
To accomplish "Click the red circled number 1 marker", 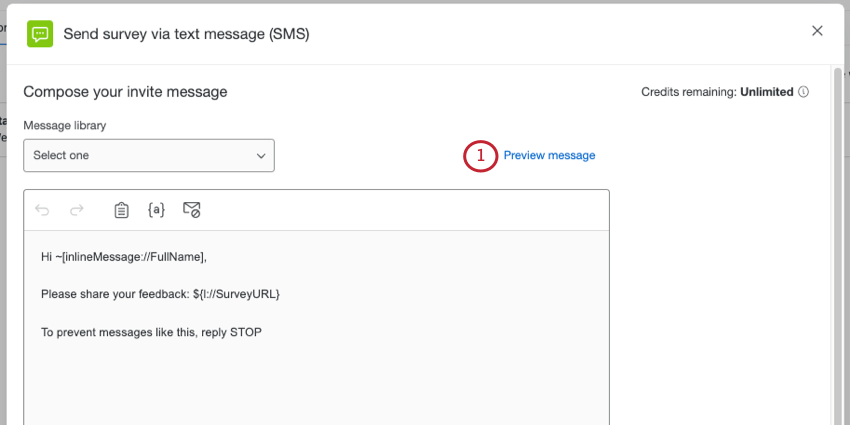I will tap(480, 156).
